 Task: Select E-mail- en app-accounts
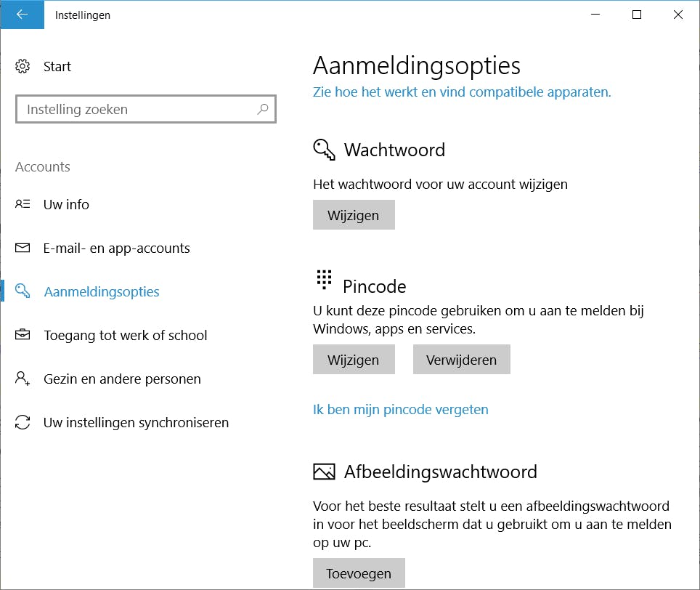coord(116,248)
